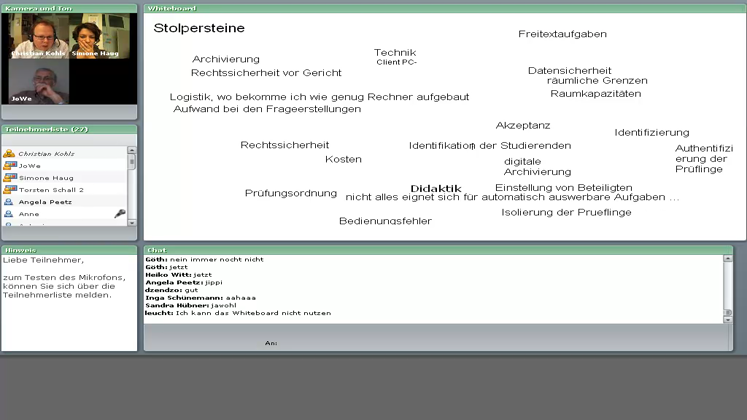The image size is (747, 420).
Task: Select JoWe's webcam video
Action: [39, 81]
